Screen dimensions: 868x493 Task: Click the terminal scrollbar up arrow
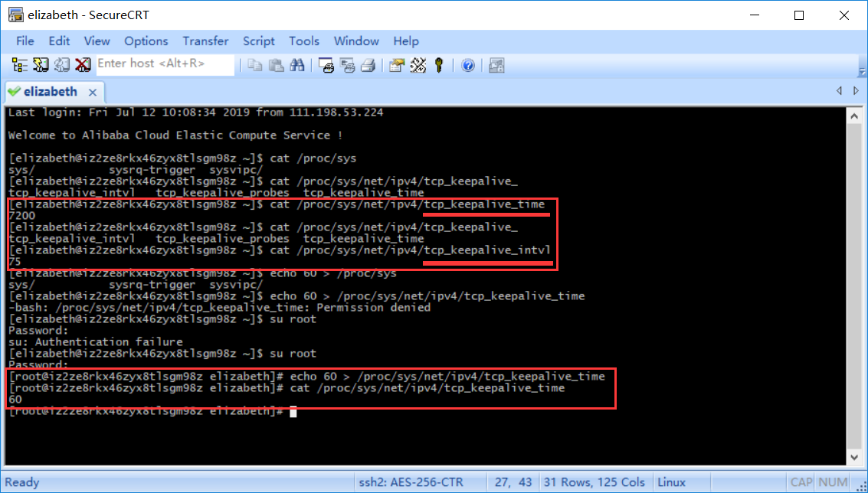pyautogui.click(x=854, y=116)
